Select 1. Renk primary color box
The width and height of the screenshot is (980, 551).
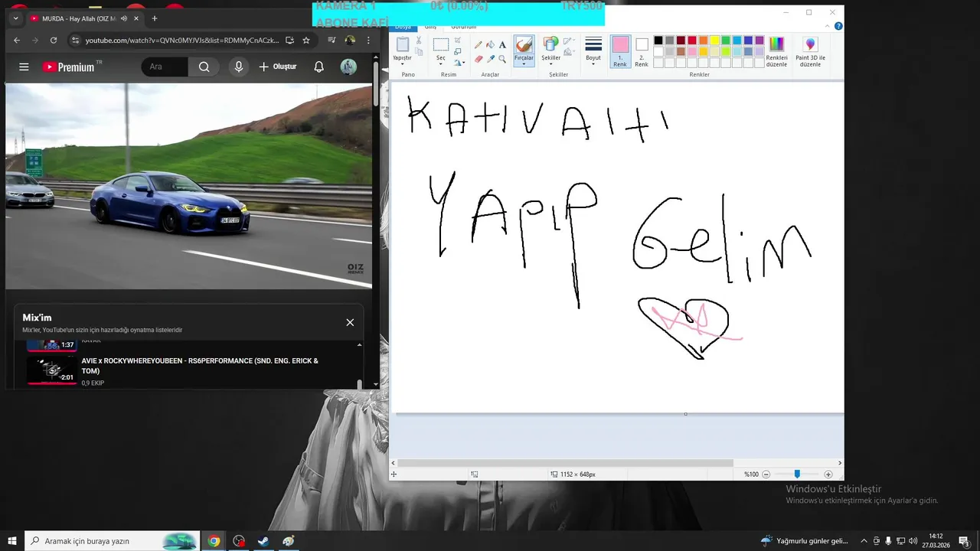pyautogui.click(x=620, y=51)
